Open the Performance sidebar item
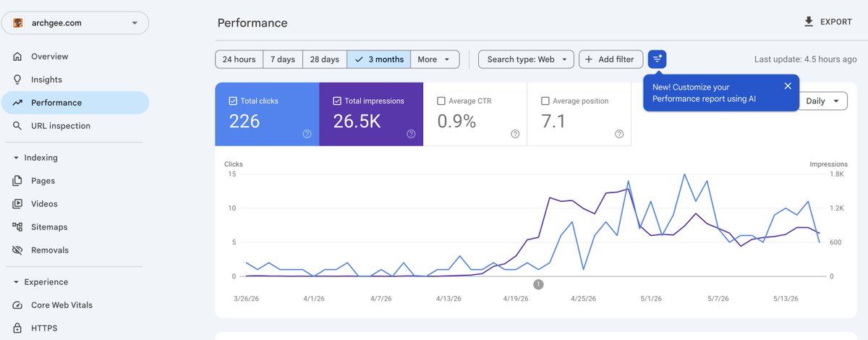 click(75, 103)
